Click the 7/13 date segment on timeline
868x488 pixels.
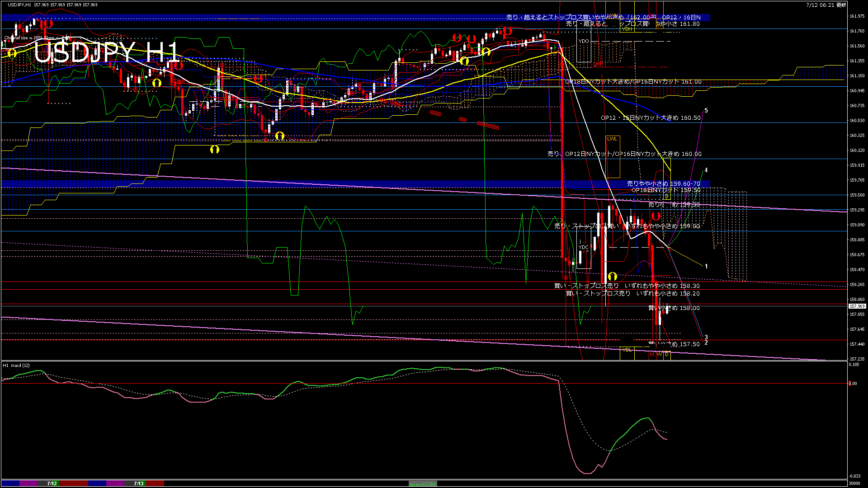139,483
